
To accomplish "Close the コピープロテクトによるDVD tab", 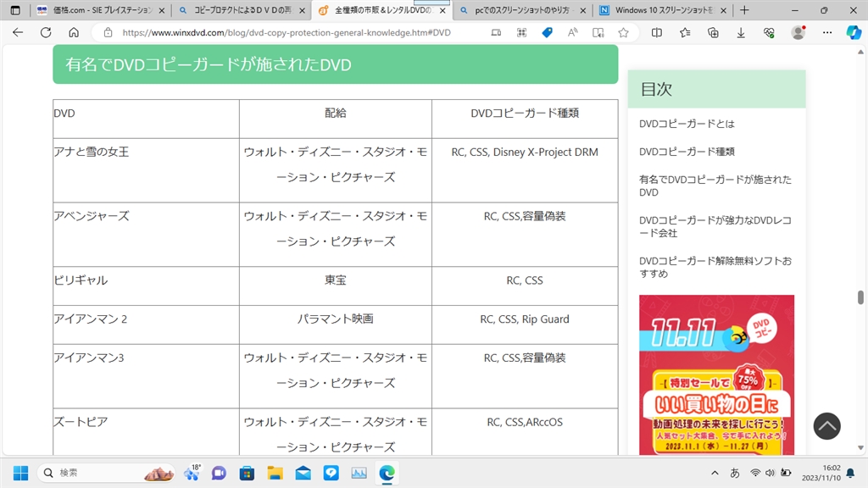I will [303, 10].
